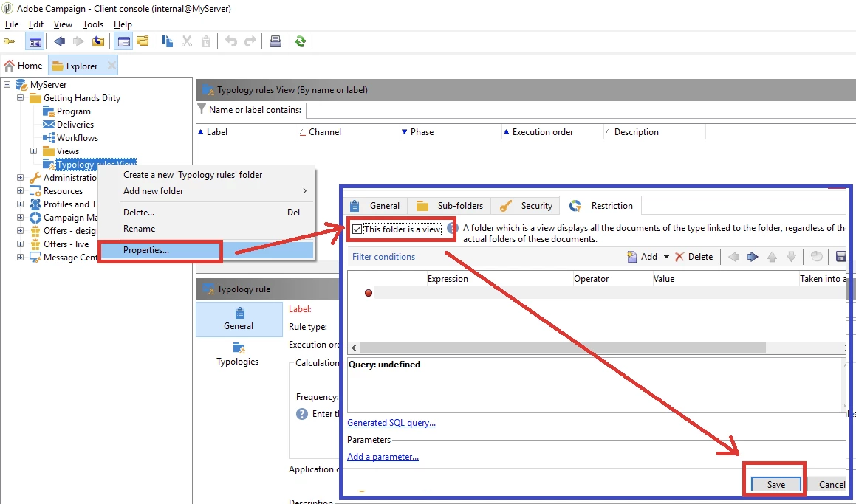856x504 pixels.
Task: Switch to the Home tab
Action: coord(24,66)
